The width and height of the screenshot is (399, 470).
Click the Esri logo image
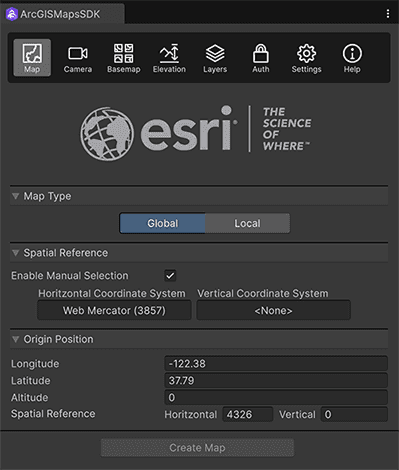195,133
